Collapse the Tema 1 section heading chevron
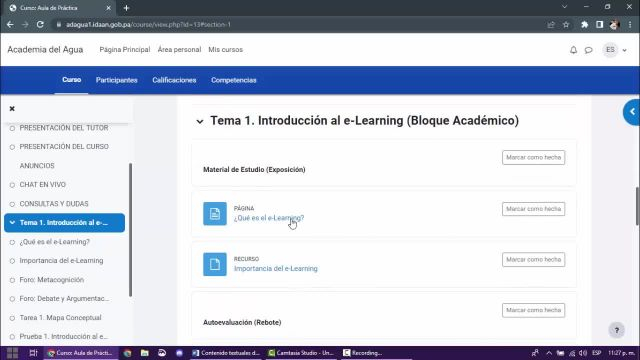Screen dimensions: 640x360 tap(200, 121)
